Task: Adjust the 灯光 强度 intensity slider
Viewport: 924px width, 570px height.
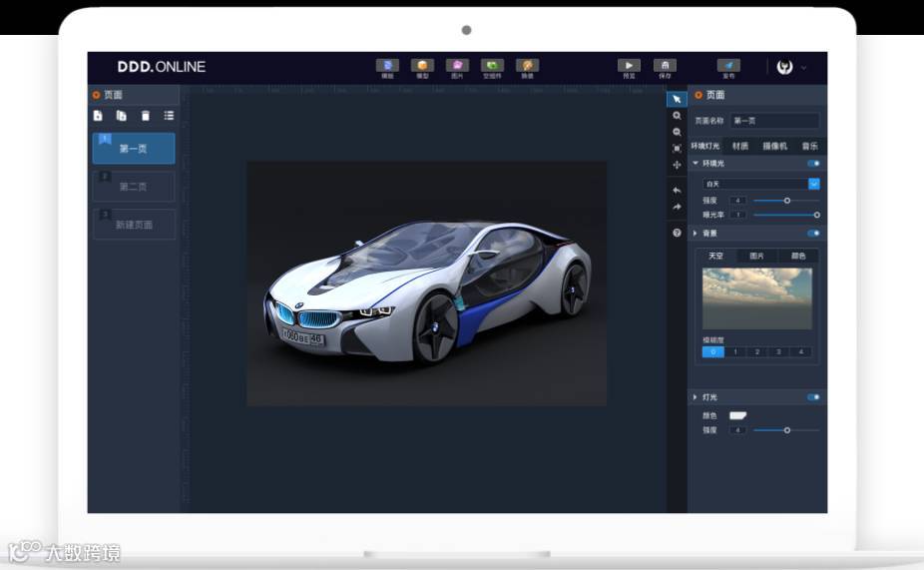Action: [786, 430]
